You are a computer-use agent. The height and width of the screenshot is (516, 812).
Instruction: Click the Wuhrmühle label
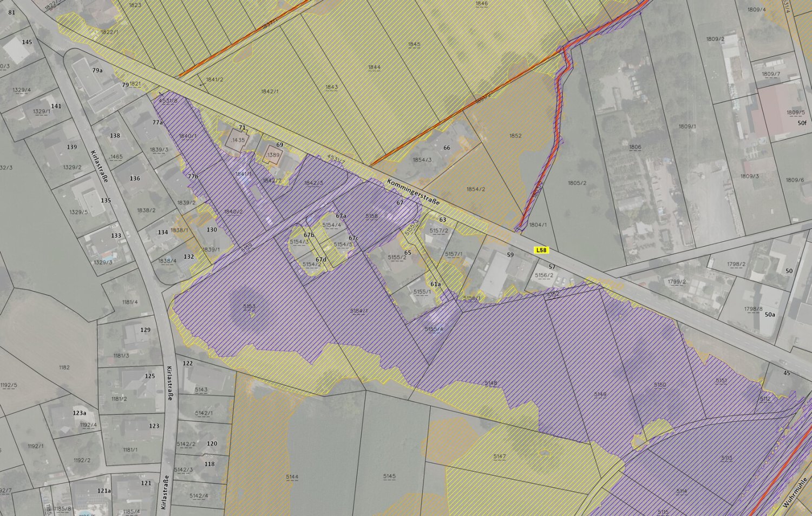click(795, 492)
